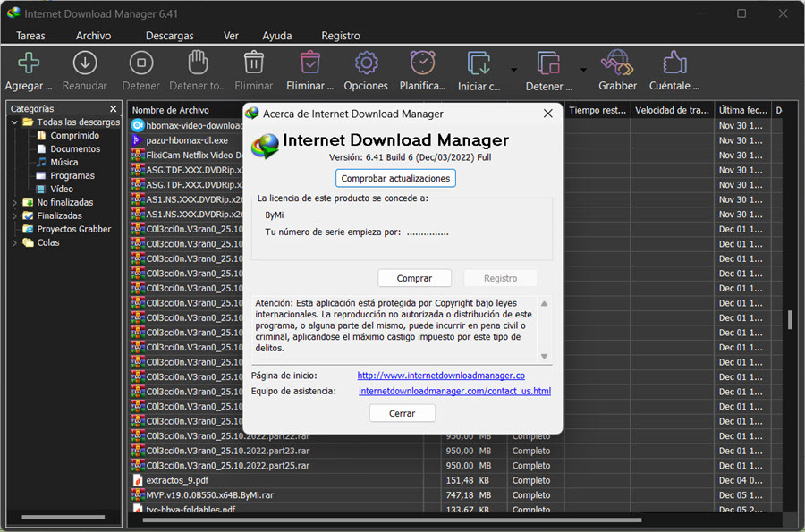Open dropdown arrow next to Detener cola
Screen dimensions: 805x532
click(x=583, y=70)
